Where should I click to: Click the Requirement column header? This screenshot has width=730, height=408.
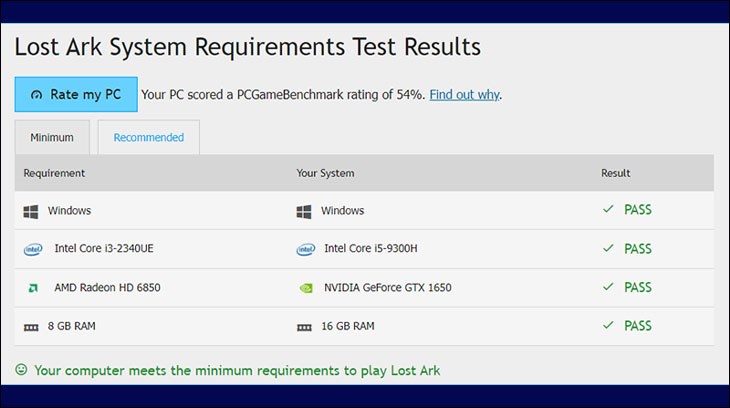54,173
